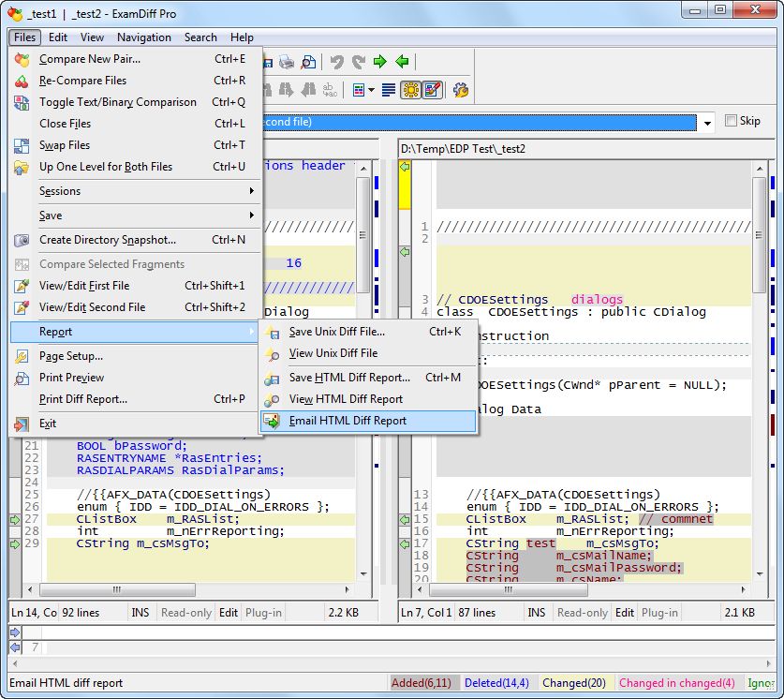Click the Changed in changed(4) legend
Image resolution: width=784 pixels, height=699 pixels.
pyautogui.click(x=677, y=683)
